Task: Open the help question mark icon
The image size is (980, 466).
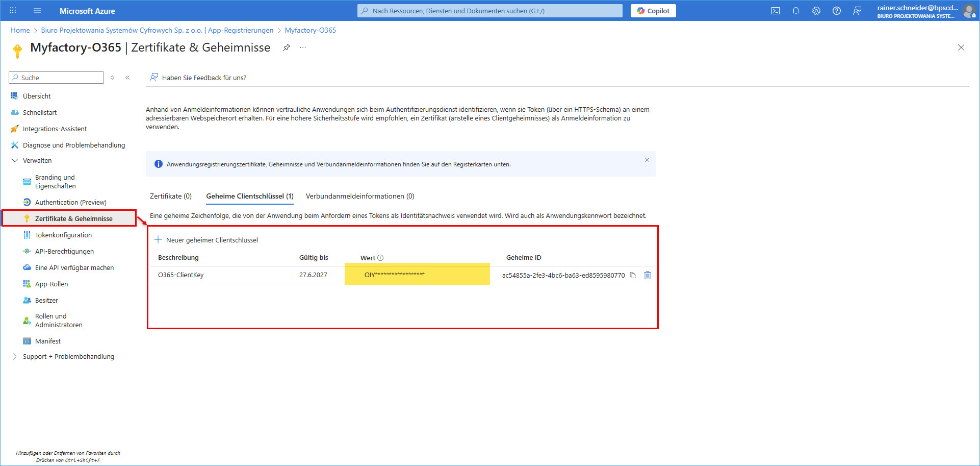Action: click(837, 11)
